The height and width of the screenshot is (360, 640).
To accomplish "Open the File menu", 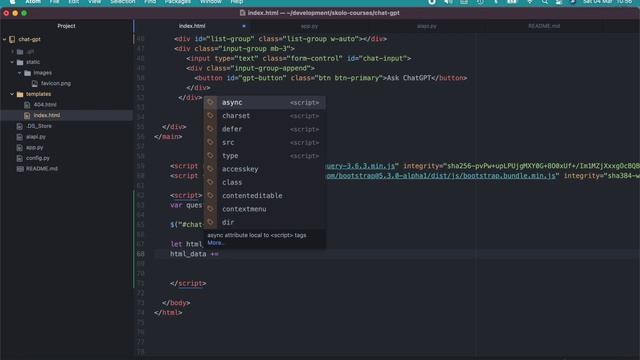I will tap(54, 2).
